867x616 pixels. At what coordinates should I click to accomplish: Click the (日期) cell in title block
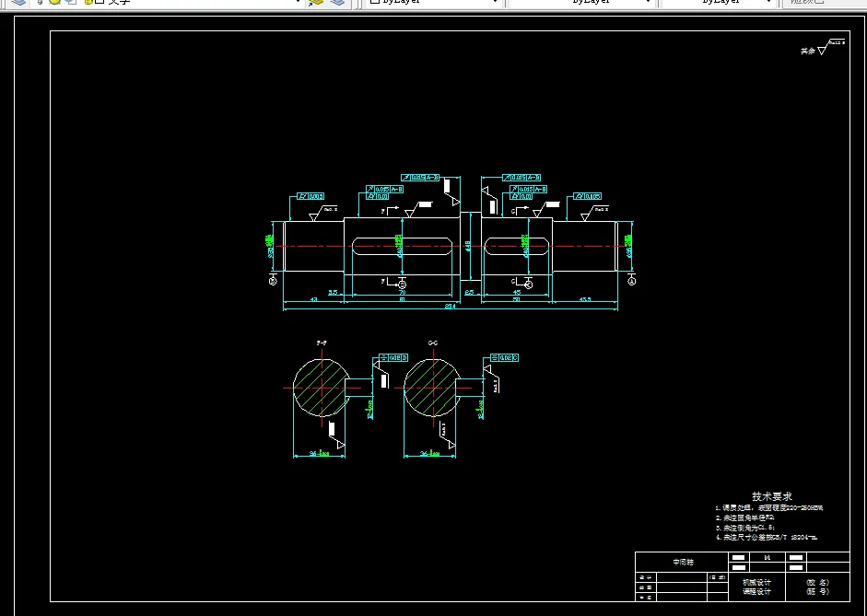pos(718,577)
